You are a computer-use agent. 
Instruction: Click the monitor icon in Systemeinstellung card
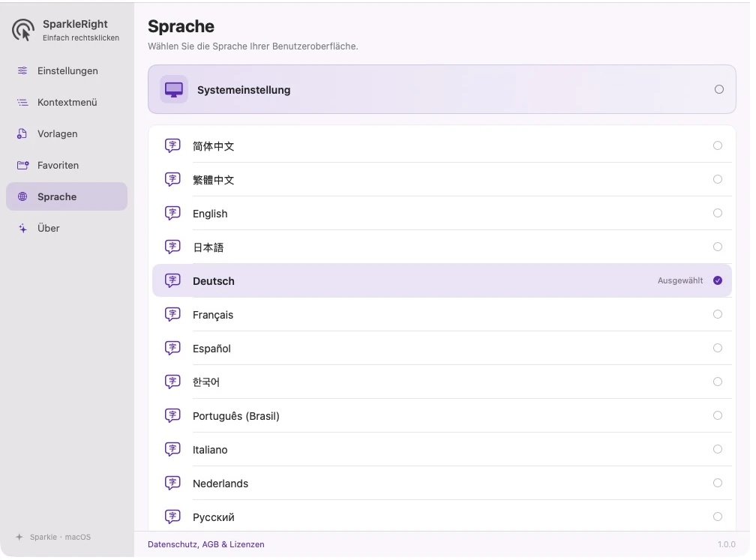pyautogui.click(x=174, y=90)
